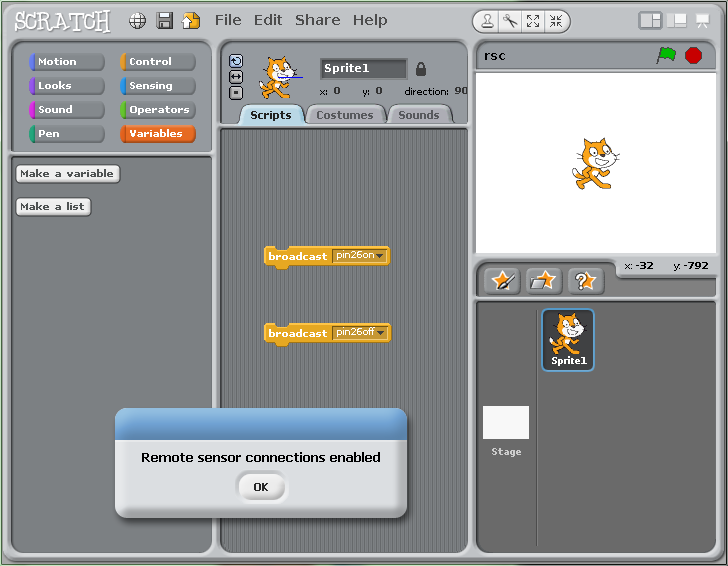Select the grow sprite tool
The width and height of the screenshot is (728, 566).
click(x=533, y=21)
